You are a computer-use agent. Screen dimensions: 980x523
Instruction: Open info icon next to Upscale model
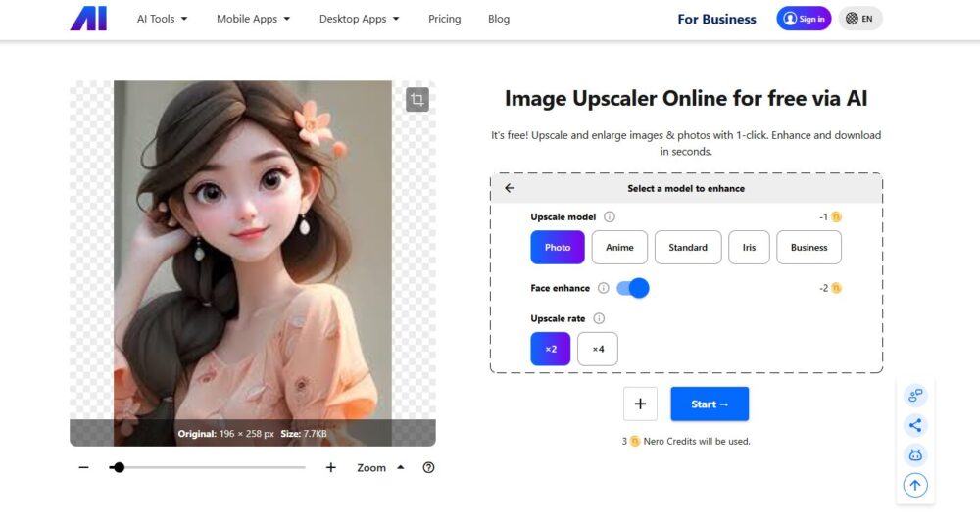pyautogui.click(x=610, y=216)
